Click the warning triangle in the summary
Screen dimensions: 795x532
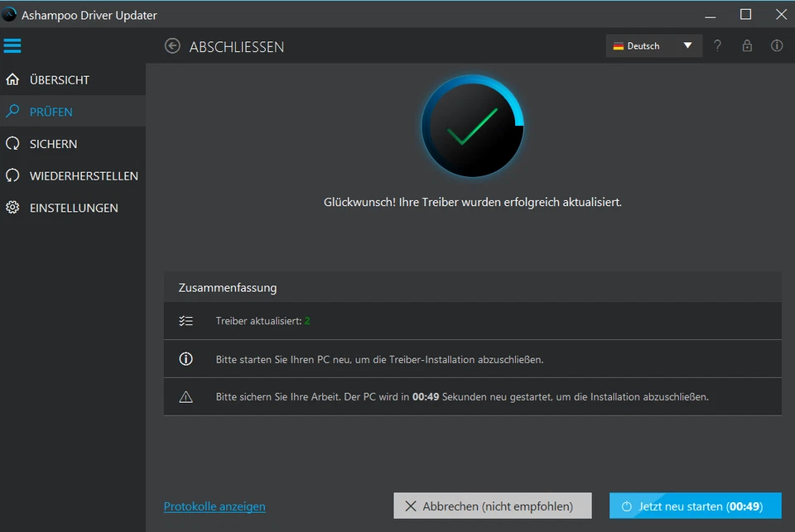coord(185,396)
